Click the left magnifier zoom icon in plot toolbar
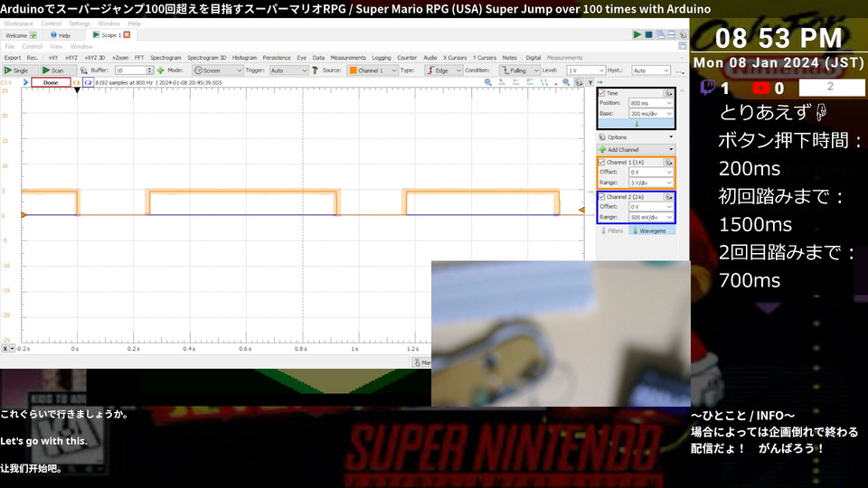Image resolution: width=868 pixels, height=488 pixels. tap(487, 82)
